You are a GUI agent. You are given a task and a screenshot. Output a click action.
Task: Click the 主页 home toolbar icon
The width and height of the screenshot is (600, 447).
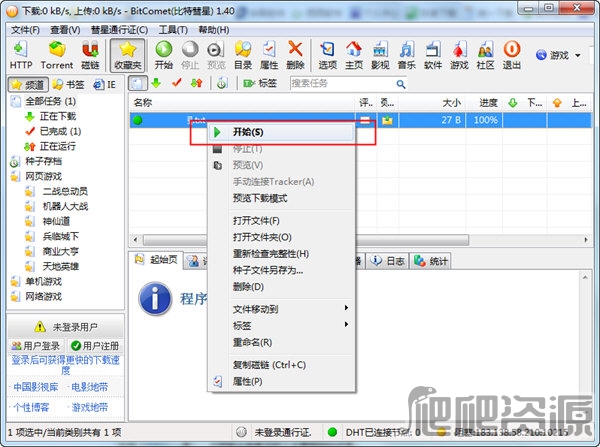click(353, 54)
